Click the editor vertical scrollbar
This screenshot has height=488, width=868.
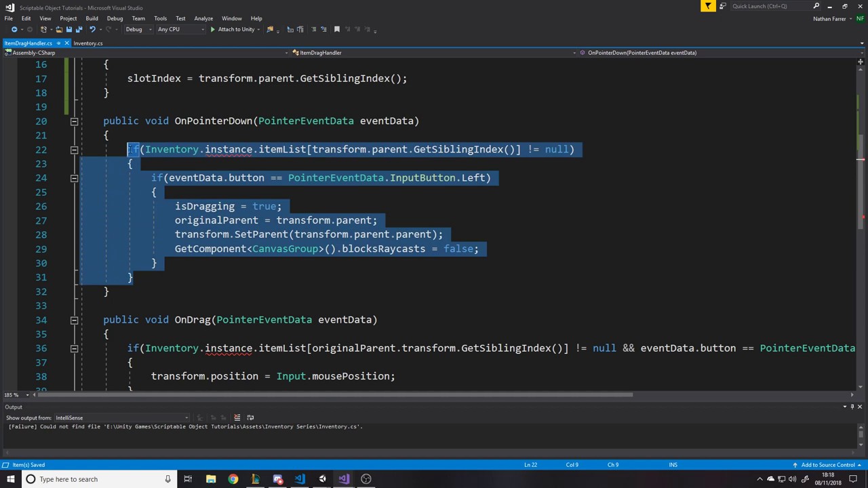860,227
